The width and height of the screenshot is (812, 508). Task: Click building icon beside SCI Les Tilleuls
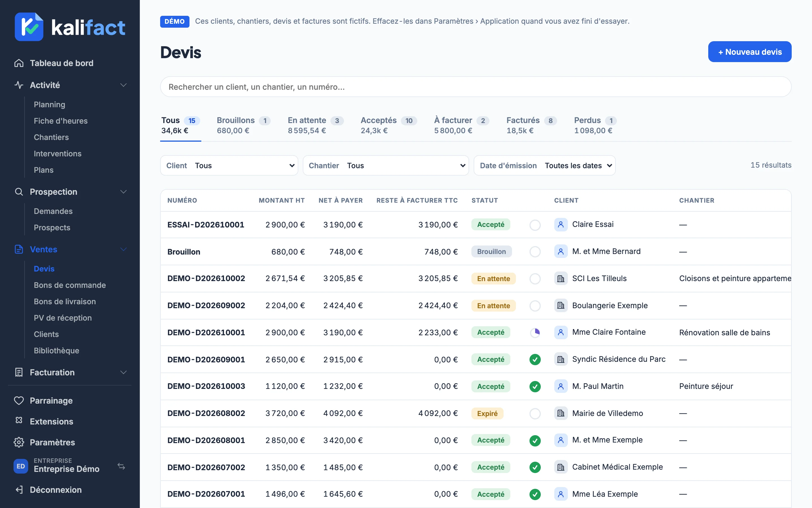[561, 279]
